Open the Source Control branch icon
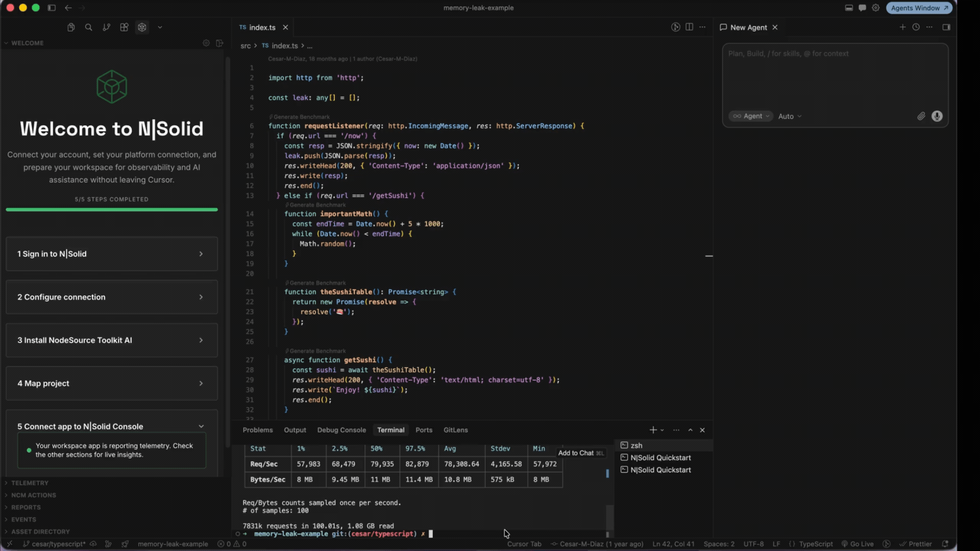 [x=106, y=28]
